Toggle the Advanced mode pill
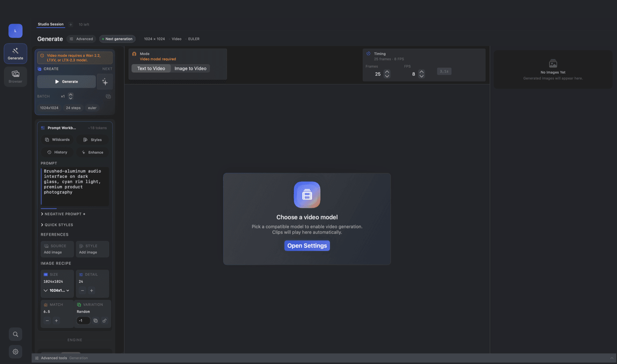The width and height of the screenshot is (617, 364). (x=81, y=39)
